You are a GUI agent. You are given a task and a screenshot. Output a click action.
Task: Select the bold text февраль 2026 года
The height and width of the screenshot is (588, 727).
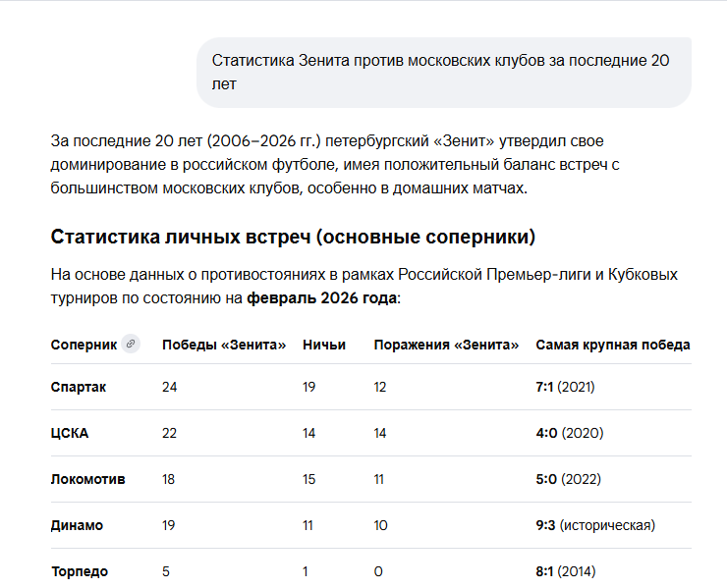click(x=322, y=298)
